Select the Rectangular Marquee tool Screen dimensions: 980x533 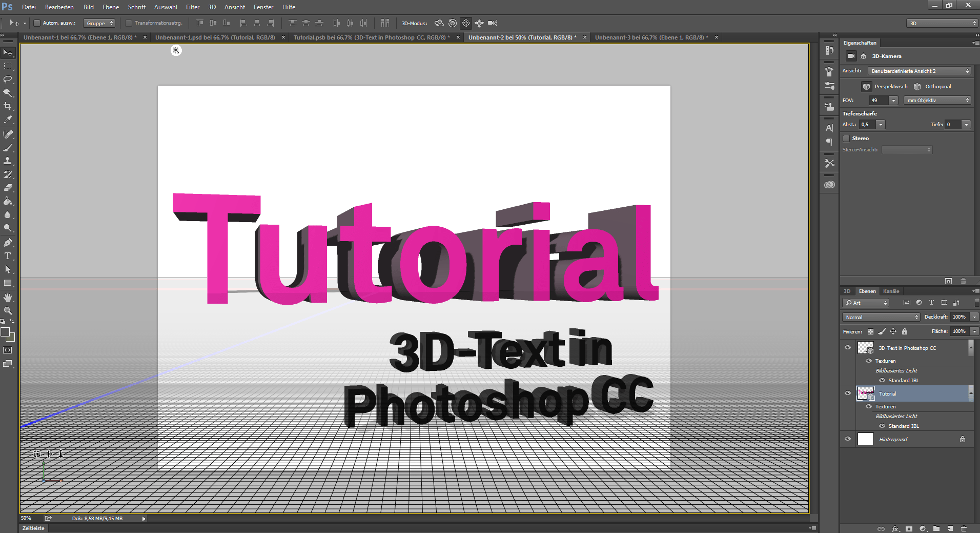(x=8, y=66)
